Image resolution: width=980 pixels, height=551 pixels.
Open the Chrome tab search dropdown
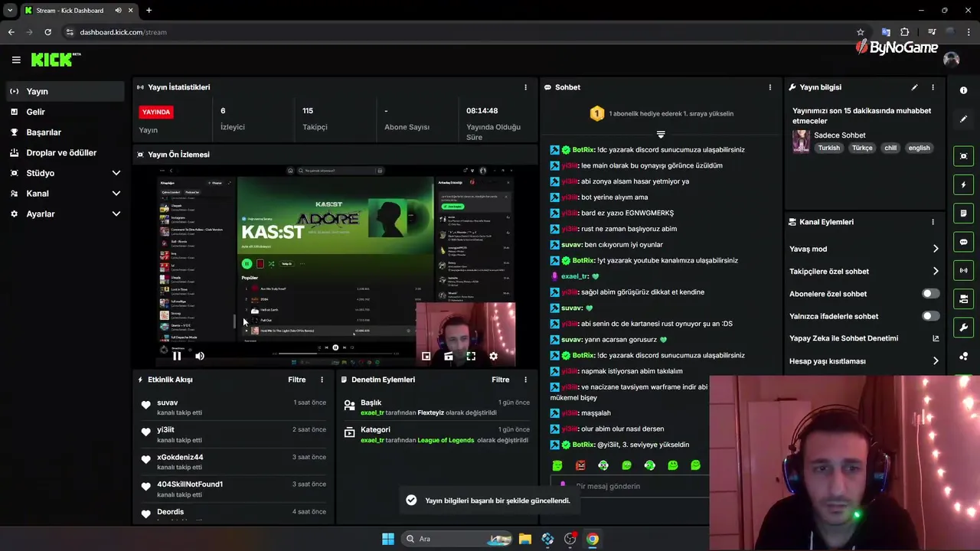click(x=10, y=11)
